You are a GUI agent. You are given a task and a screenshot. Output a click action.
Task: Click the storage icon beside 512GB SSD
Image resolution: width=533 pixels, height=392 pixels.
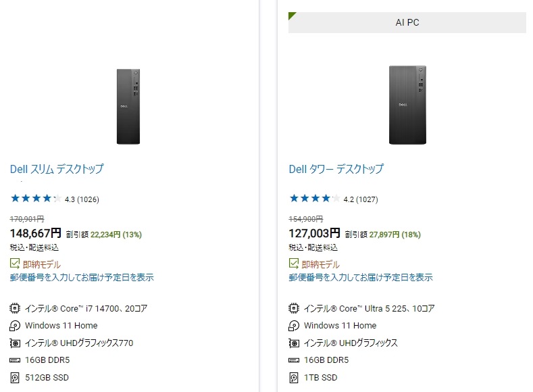15,378
